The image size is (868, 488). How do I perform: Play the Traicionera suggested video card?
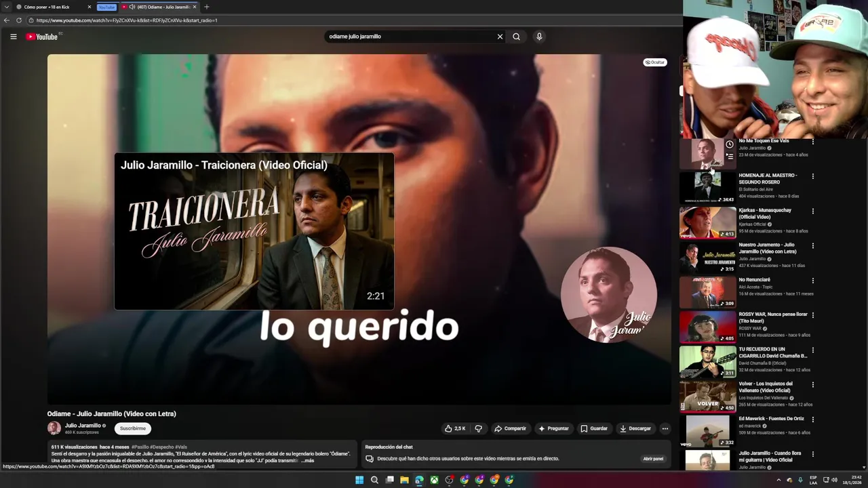[x=254, y=231]
